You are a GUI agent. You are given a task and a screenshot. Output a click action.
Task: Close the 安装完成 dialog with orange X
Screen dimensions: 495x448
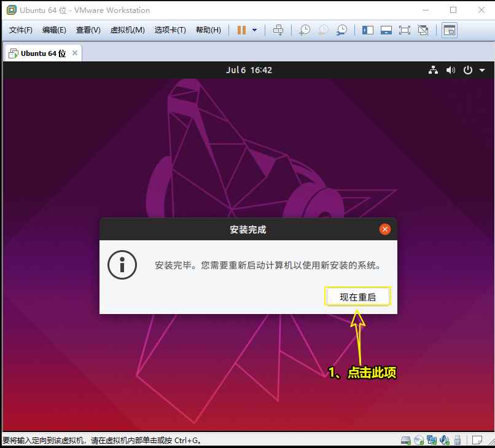coord(385,229)
